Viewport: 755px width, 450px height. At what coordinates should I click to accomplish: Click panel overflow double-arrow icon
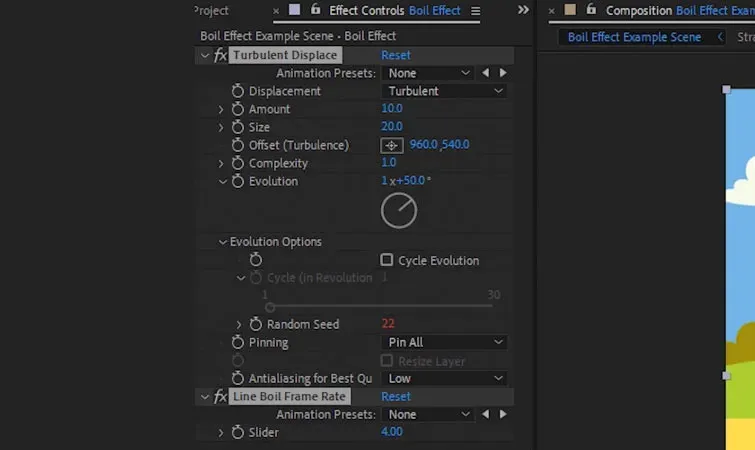click(523, 10)
